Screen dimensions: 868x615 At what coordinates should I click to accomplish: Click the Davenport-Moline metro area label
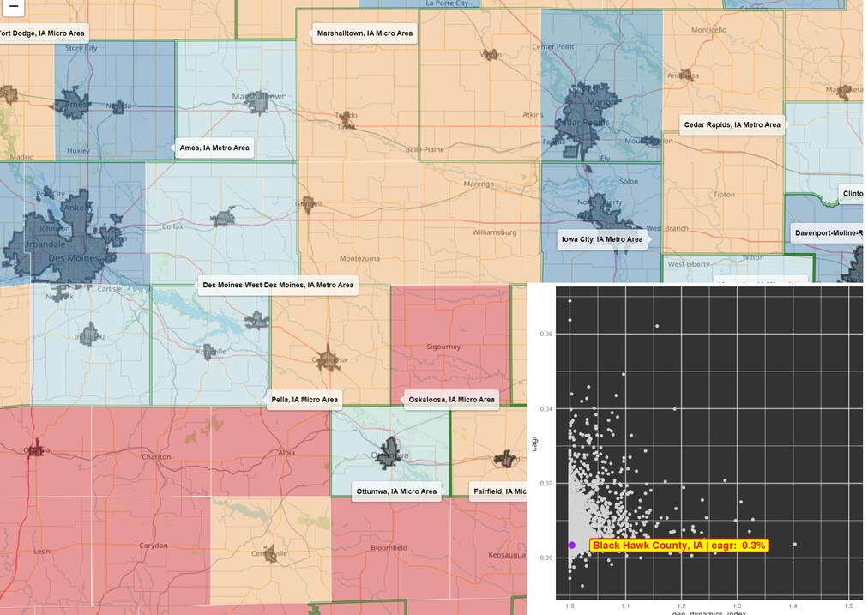point(829,233)
